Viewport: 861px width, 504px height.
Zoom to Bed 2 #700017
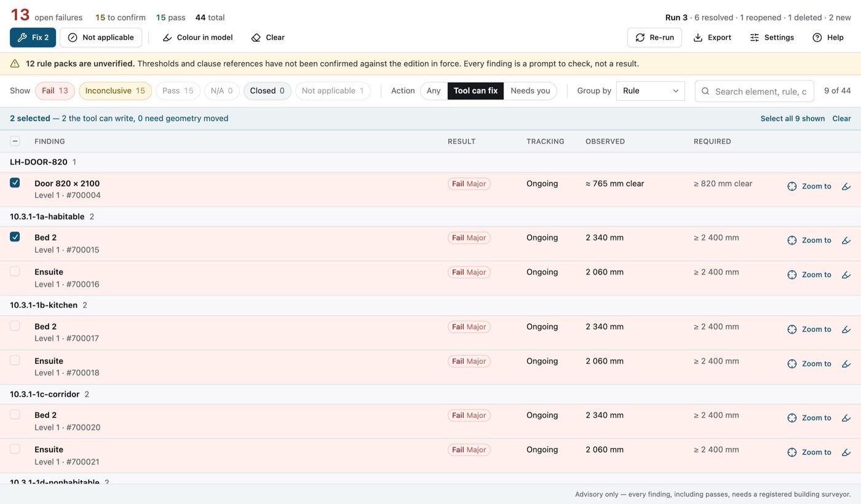809,329
